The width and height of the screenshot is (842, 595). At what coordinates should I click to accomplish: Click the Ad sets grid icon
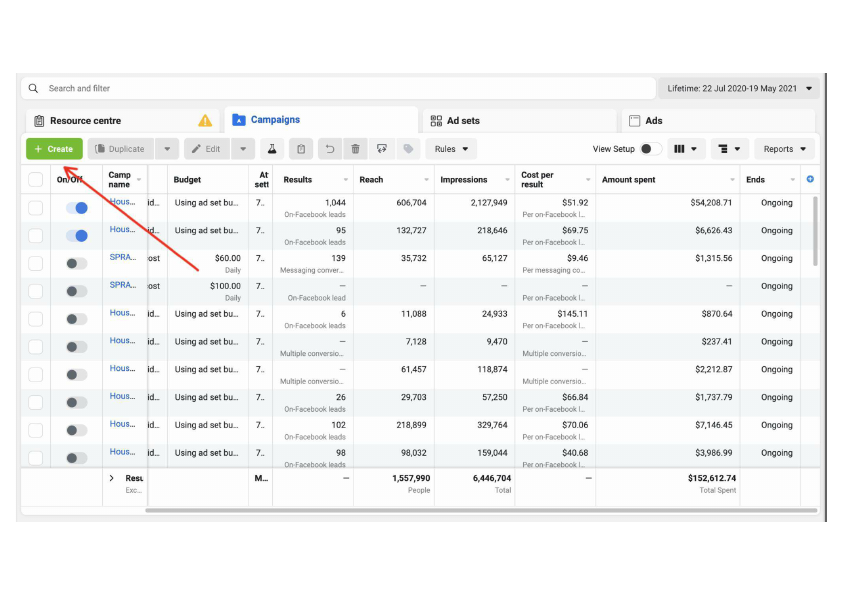coord(436,121)
